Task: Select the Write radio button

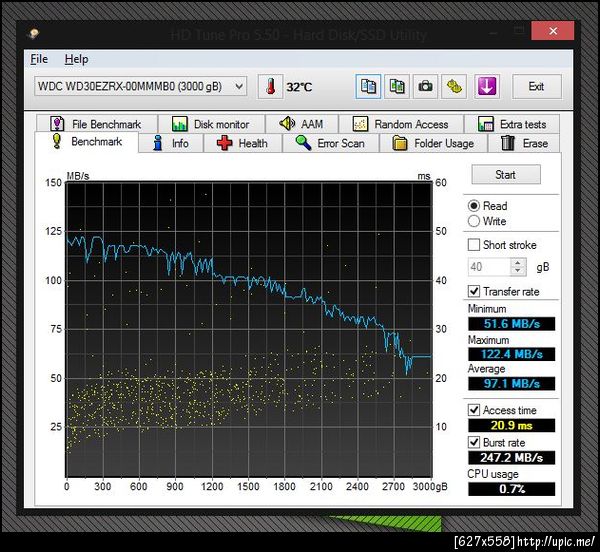Action: point(474,221)
